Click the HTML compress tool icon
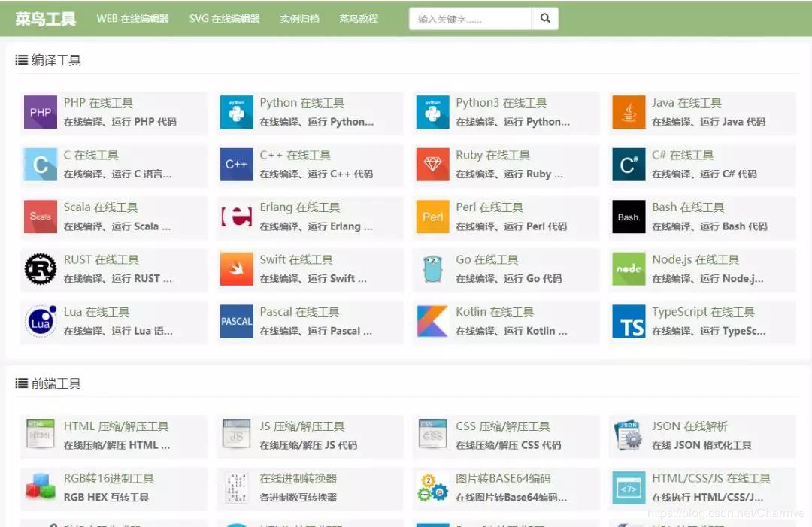The height and width of the screenshot is (527, 812). click(41, 434)
